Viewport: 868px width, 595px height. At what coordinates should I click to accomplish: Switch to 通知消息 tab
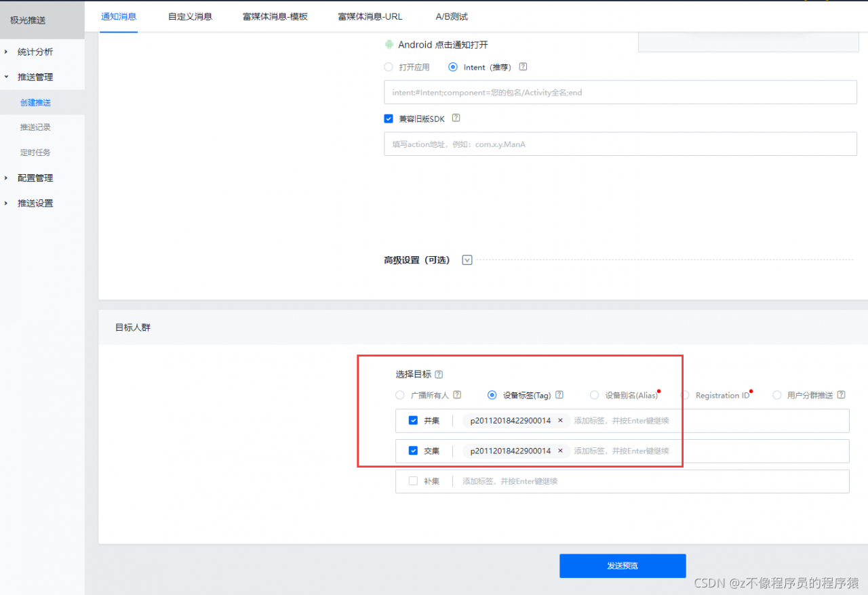click(x=119, y=16)
